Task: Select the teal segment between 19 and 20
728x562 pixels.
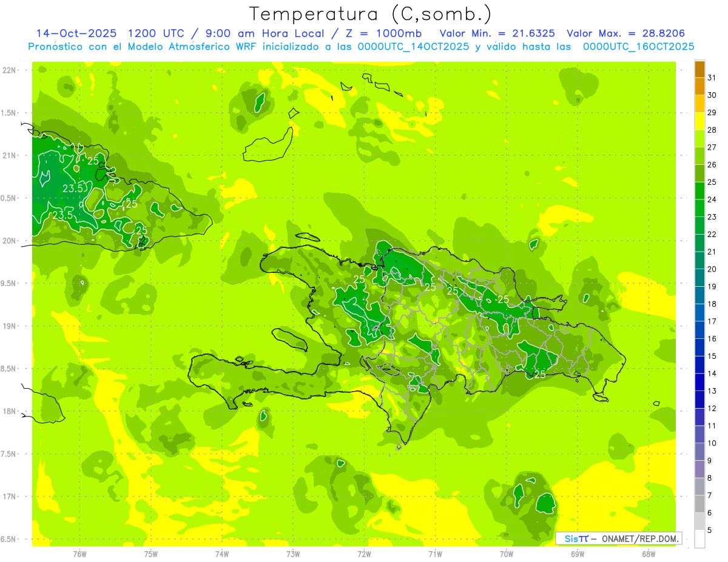Action: pos(699,278)
